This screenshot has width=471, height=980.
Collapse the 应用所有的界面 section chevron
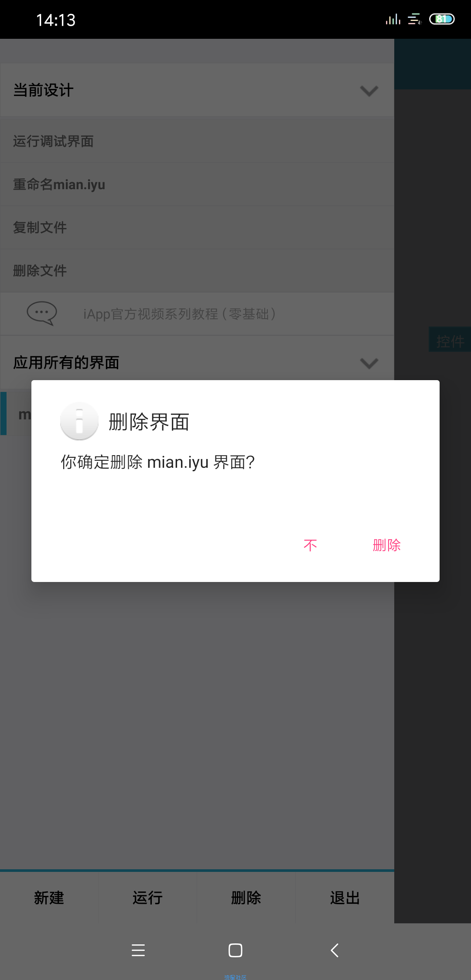[x=369, y=363]
